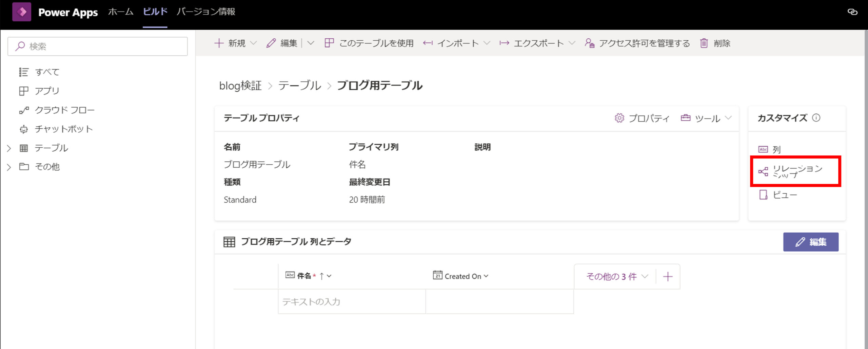Image resolution: width=868 pixels, height=349 pixels.
Task: Open プロパティ gear settings
Action: click(642, 118)
